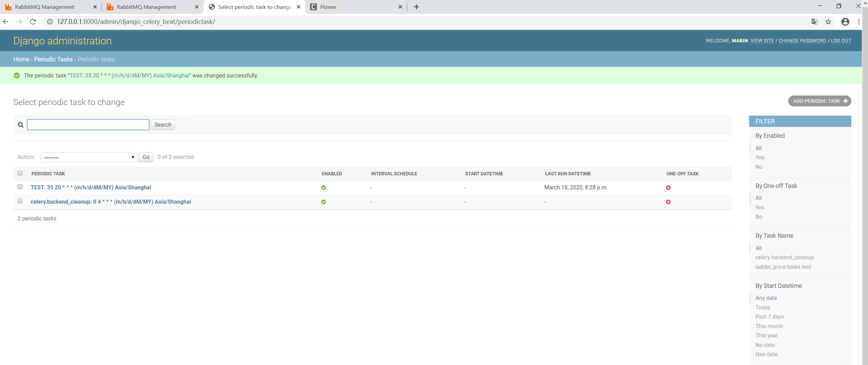Filter By One-off Task: Yes

[x=760, y=207]
